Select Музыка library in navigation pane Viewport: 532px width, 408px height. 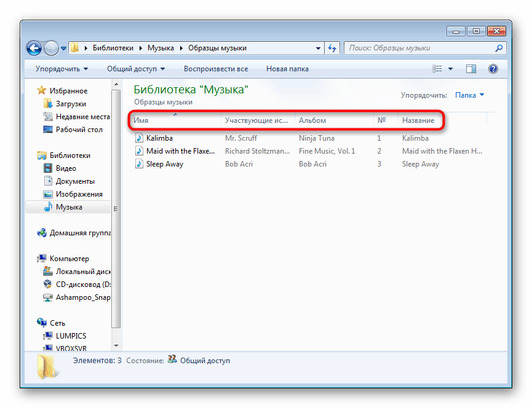point(69,207)
